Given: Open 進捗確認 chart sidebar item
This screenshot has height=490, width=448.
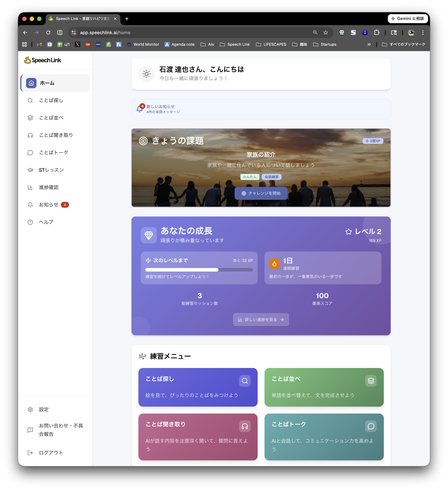Looking at the screenshot, I should tap(55, 187).
